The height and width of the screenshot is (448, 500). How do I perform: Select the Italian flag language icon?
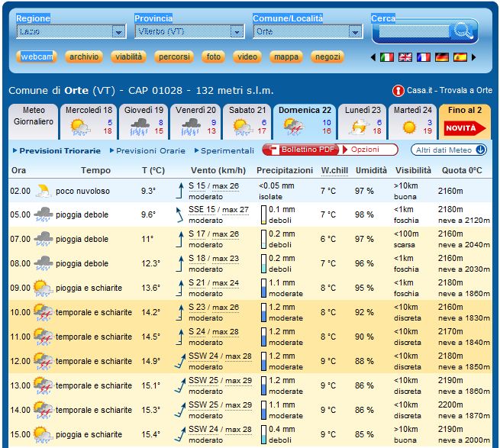387,57
